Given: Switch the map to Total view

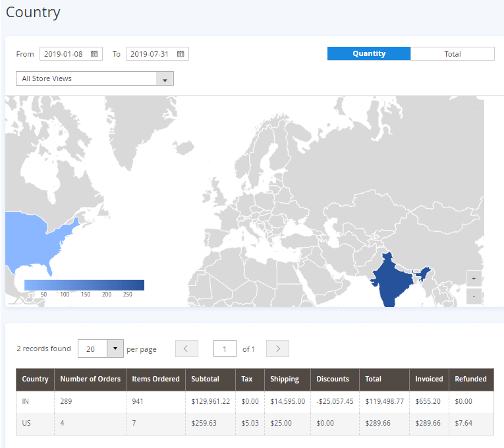Looking at the screenshot, I should (x=452, y=54).
